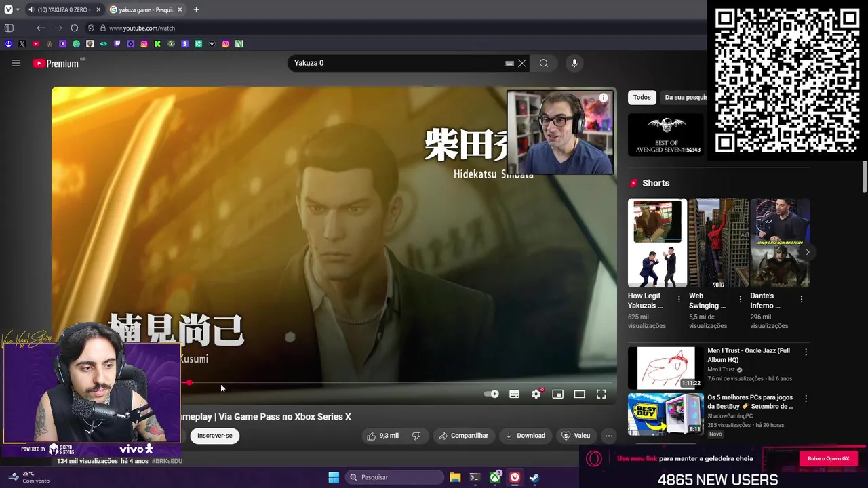Open the purple Twitch bookmark icon
Image resolution: width=868 pixels, height=488 pixels.
point(117,44)
